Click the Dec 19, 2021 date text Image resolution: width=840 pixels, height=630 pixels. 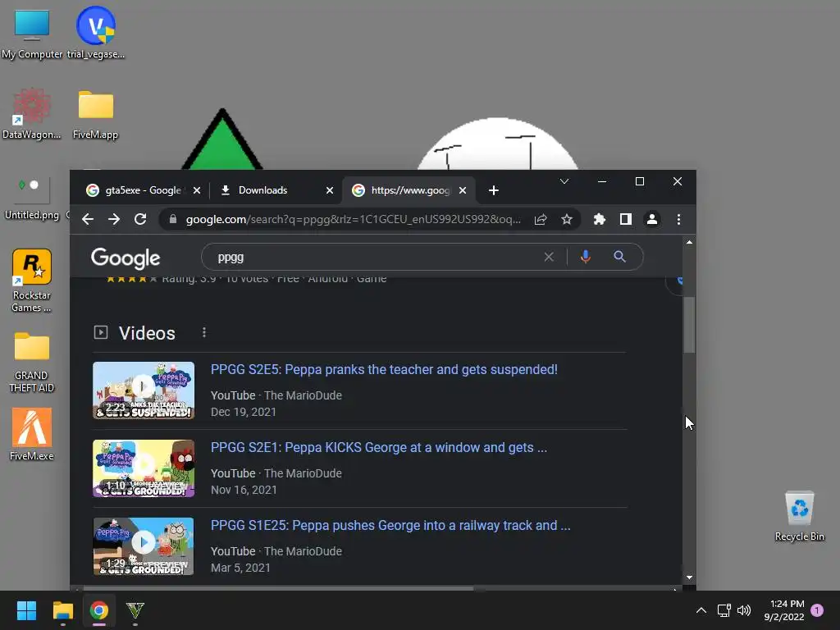coord(243,412)
